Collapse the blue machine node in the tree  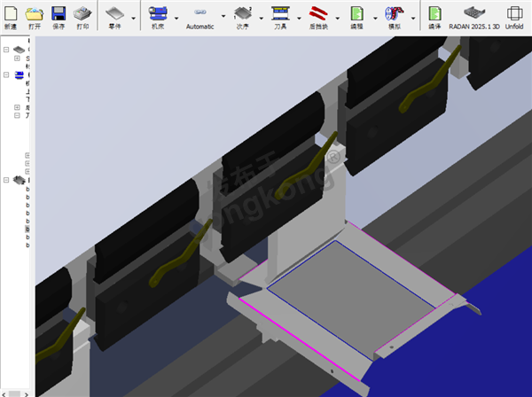6,75
